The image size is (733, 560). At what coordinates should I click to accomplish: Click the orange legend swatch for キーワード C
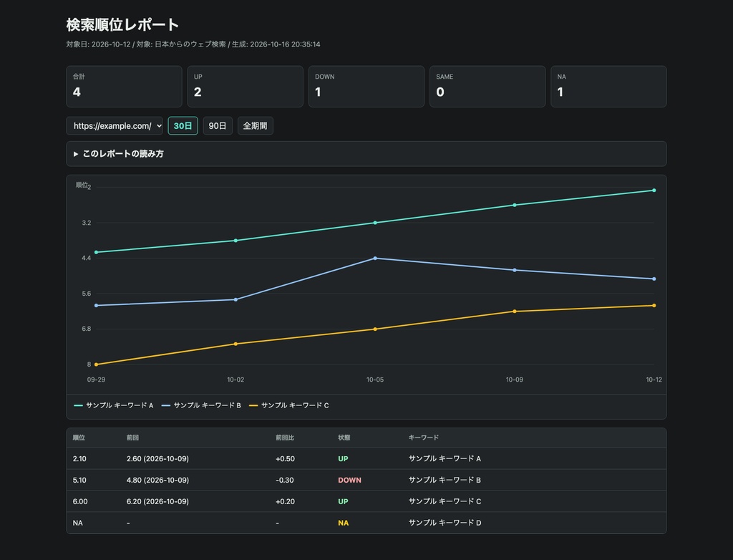[x=253, y=405]
